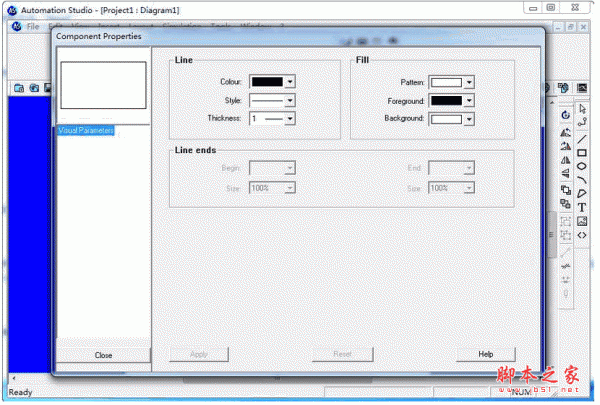The image size is (600, 405).
Task: Click the flip vertical mirror icon
Action: tap(566, 160)
